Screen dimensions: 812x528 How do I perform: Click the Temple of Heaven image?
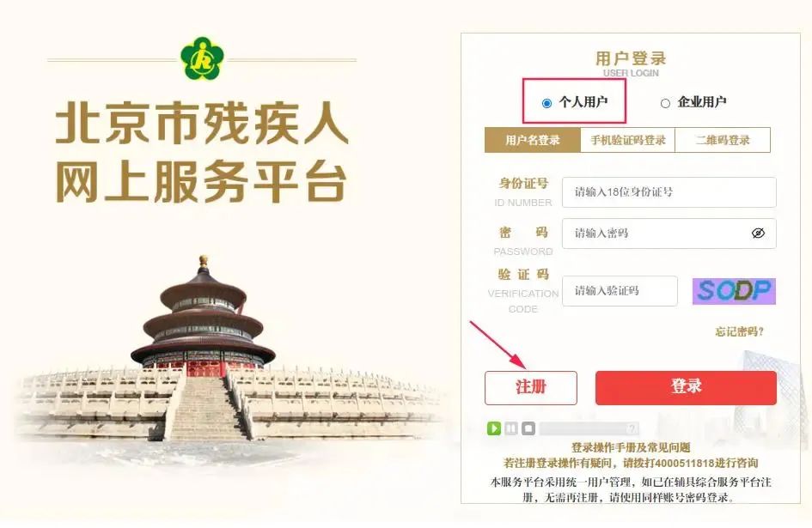pyautogui.click(x=205, y=349)
